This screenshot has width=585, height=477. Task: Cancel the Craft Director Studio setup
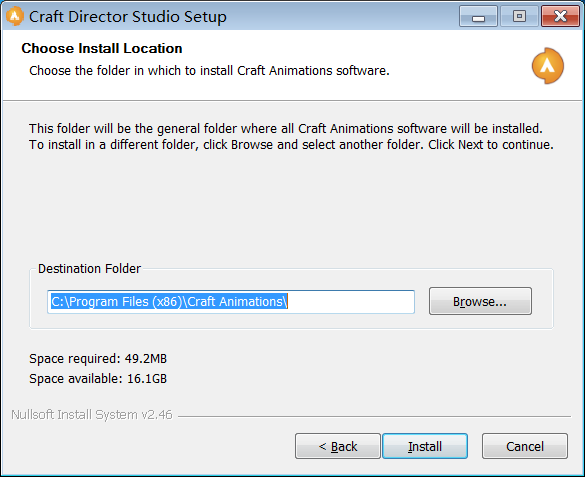[525, 446]
